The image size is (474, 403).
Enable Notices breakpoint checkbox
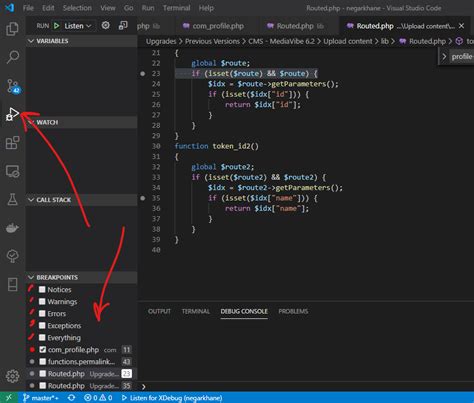42,289
